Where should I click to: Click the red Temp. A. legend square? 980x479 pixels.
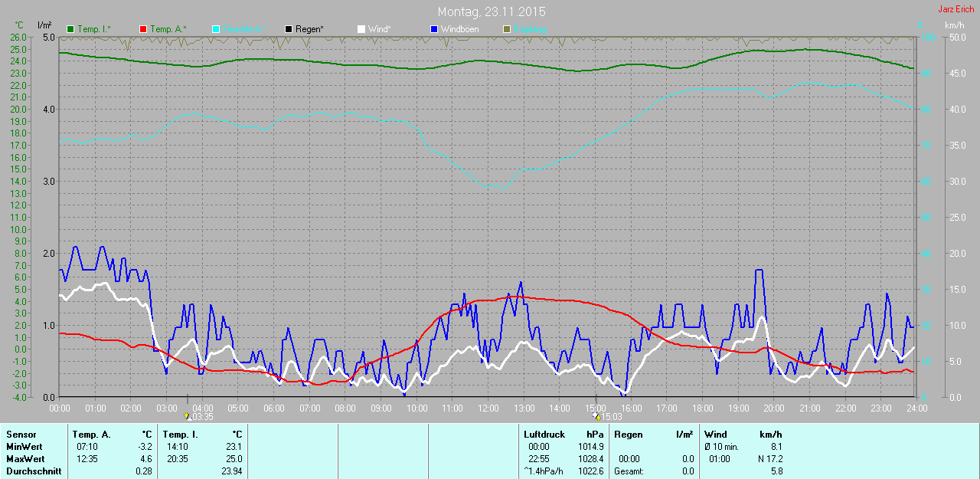click(143, 29)
